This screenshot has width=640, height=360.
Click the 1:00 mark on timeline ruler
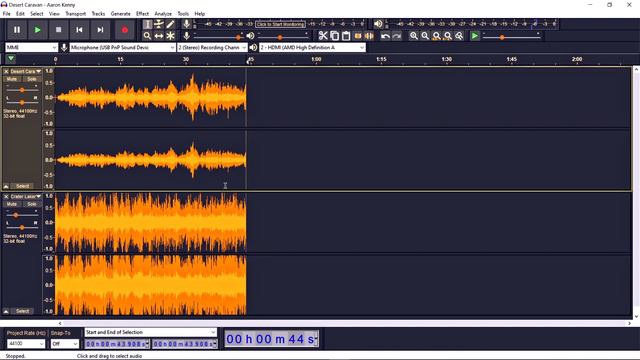[316, 60]
